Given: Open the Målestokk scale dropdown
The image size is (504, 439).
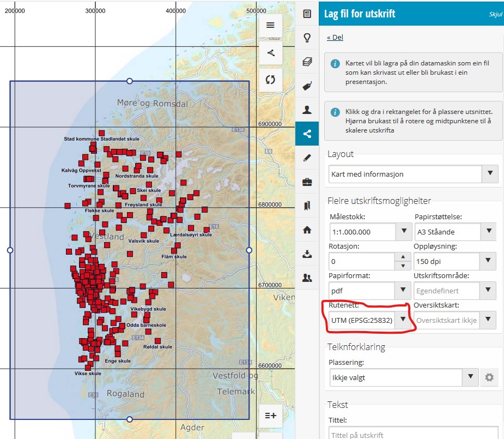Looking at the screenshot, I should click(x=404, y=232).
